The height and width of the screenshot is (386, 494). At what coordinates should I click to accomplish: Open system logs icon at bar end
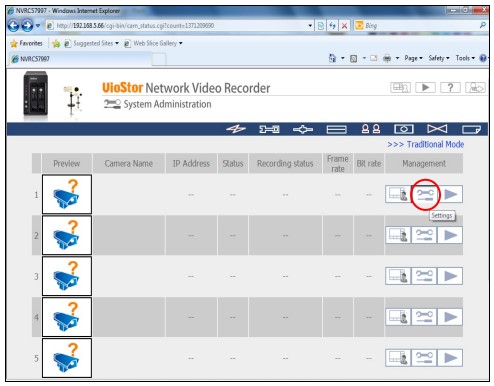[x=471, y=129]
